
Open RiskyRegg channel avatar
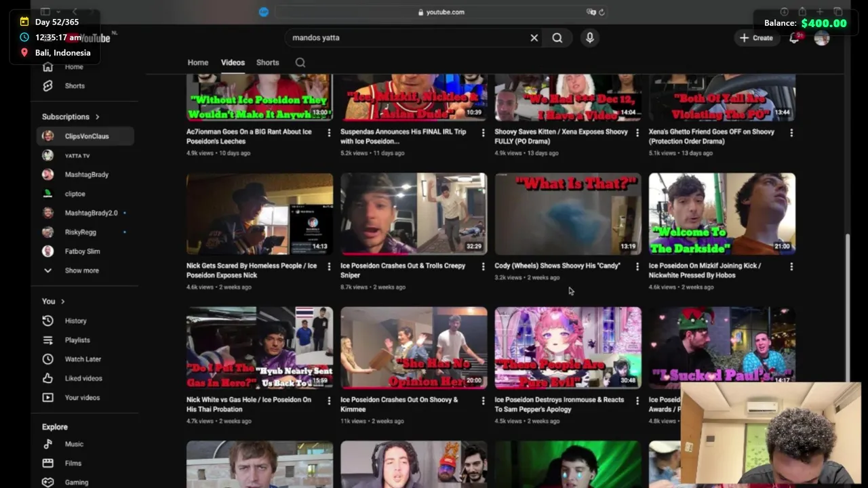47,232
